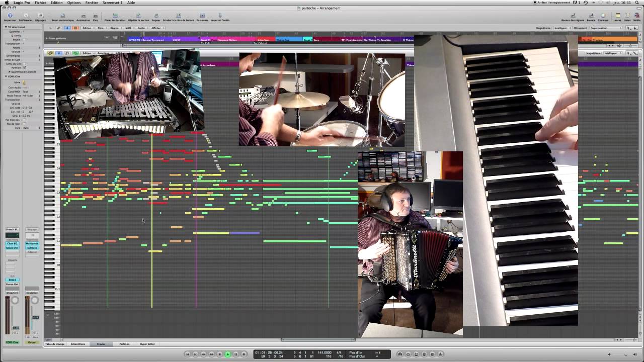The height and width of the screenshot is (362, 644).
Task: Click the piano roll horizontal scrollbar
Action: [318, 339]
